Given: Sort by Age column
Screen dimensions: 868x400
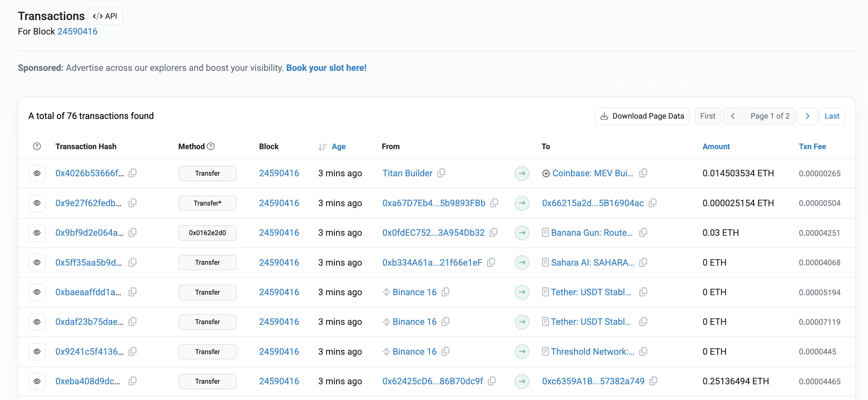Looking at the screenshot, I should tap(338, 146).
